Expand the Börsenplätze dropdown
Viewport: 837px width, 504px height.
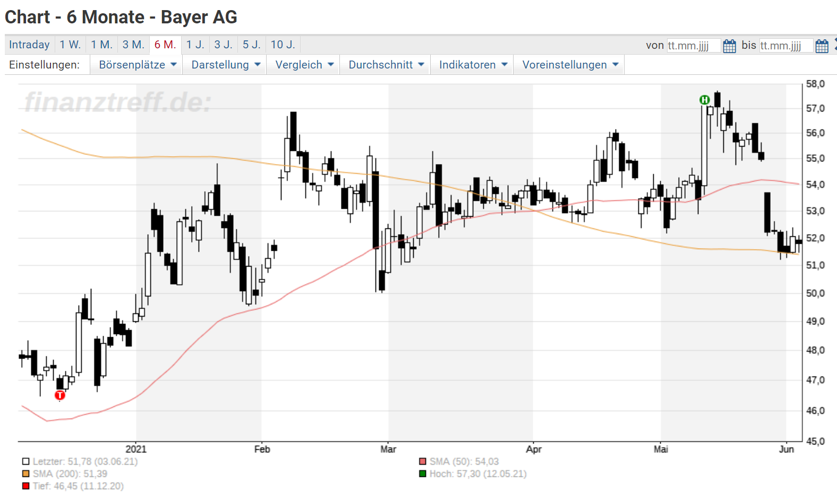click(136, 65)
